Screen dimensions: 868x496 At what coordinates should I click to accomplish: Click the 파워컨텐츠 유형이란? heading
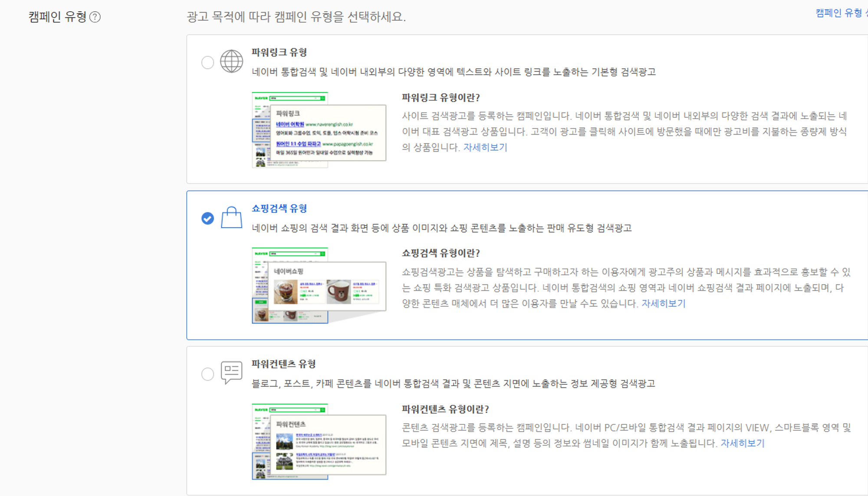pyautogui.click(x=445, y=409)
